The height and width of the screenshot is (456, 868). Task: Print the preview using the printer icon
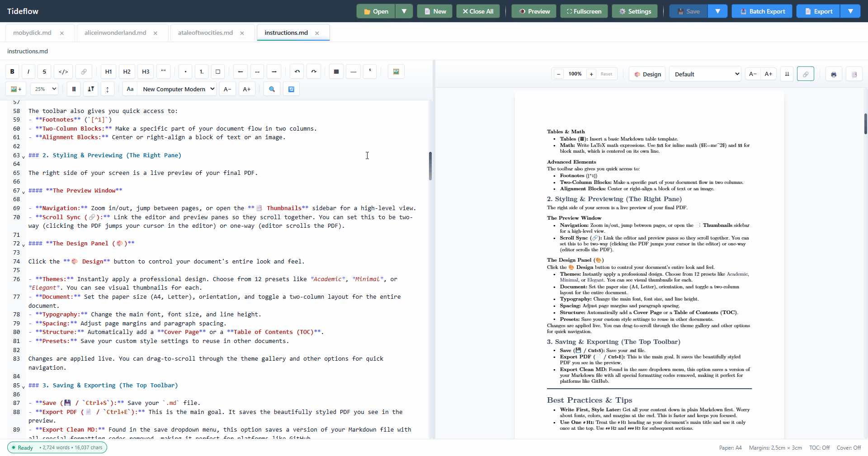tap(834, 74)
